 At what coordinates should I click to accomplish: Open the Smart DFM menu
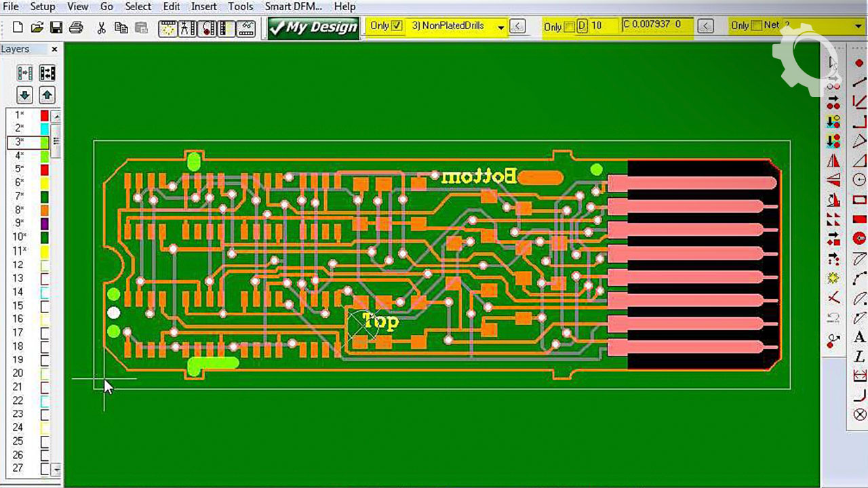(x=293, y=7)
